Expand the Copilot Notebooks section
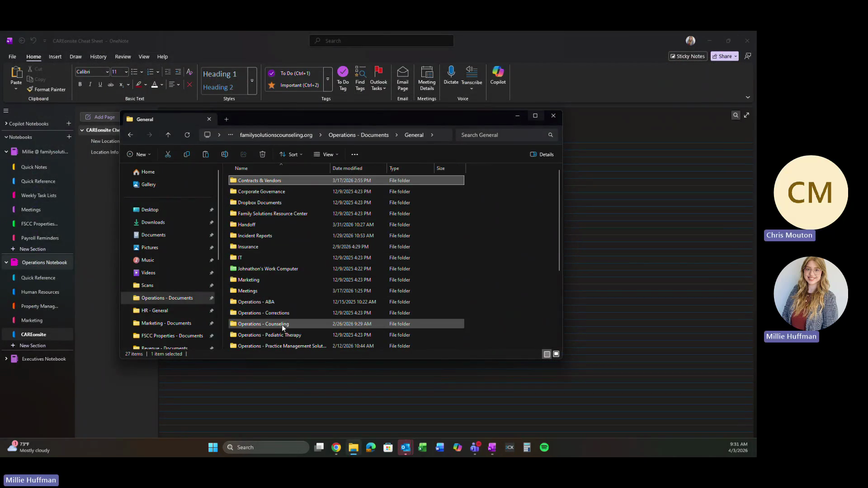 6,123
